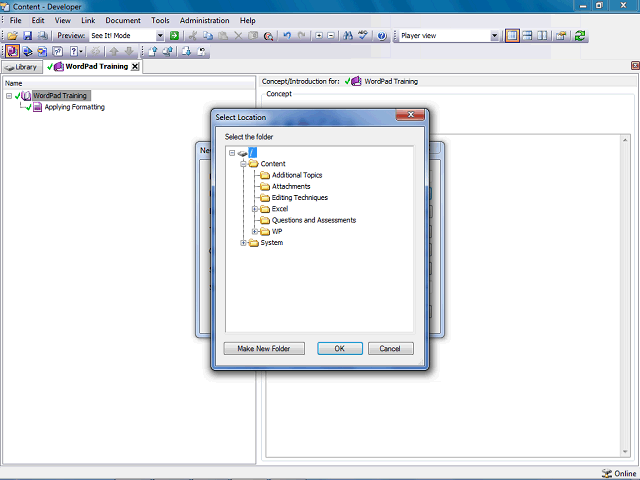Click the Check out document icon
Viewport: 640px width, 480px height.
[x=187, y=51]
